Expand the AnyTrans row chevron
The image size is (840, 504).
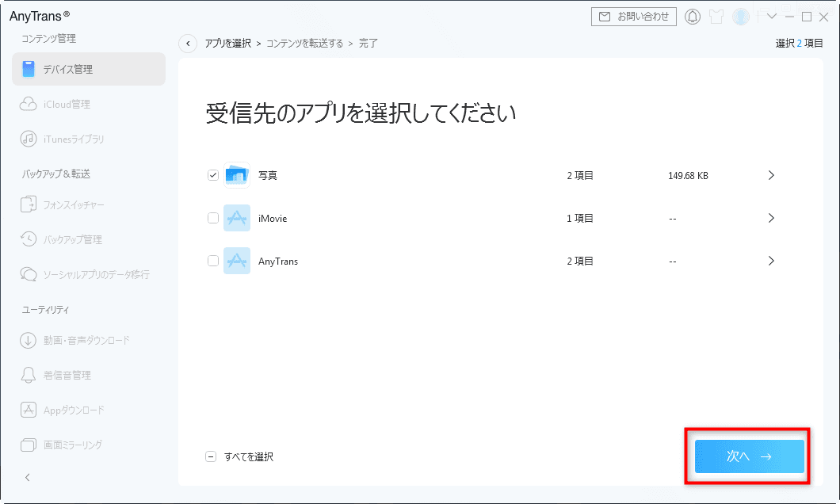coord(771,261)
